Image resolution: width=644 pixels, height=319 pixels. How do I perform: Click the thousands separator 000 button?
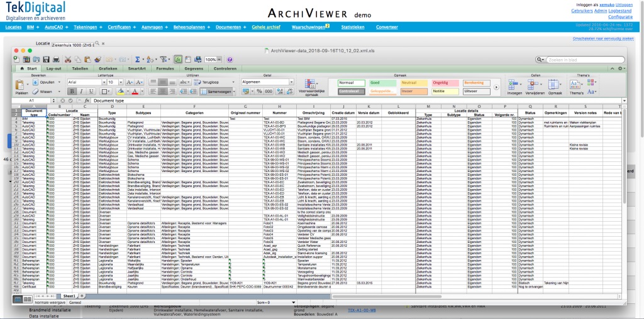pyautogui.click(x=269, y=92)
